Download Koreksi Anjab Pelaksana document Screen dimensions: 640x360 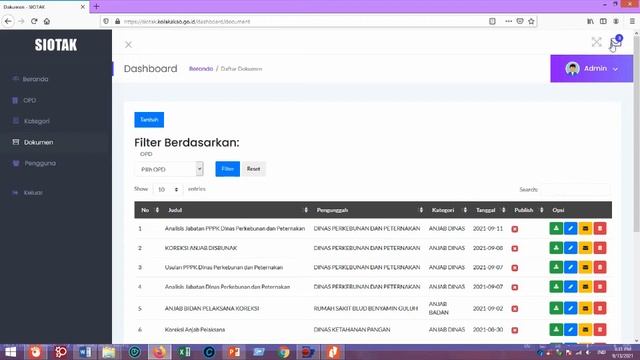pos(556,329)
